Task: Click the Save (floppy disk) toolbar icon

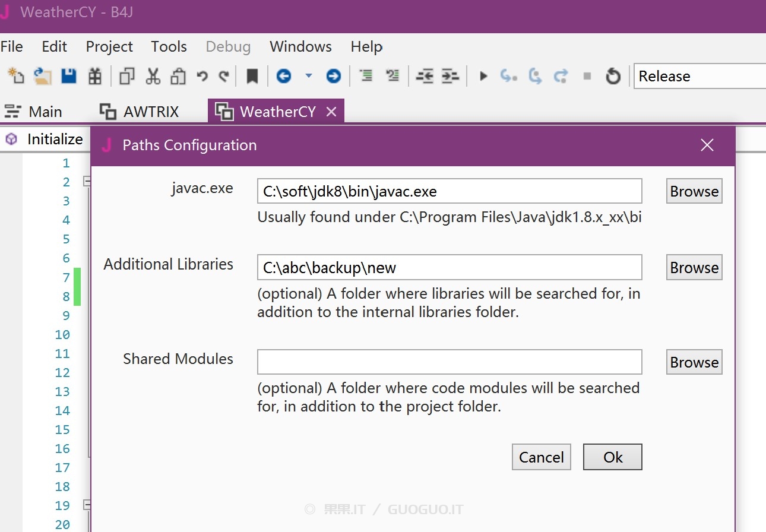Action: coord(69,76)
